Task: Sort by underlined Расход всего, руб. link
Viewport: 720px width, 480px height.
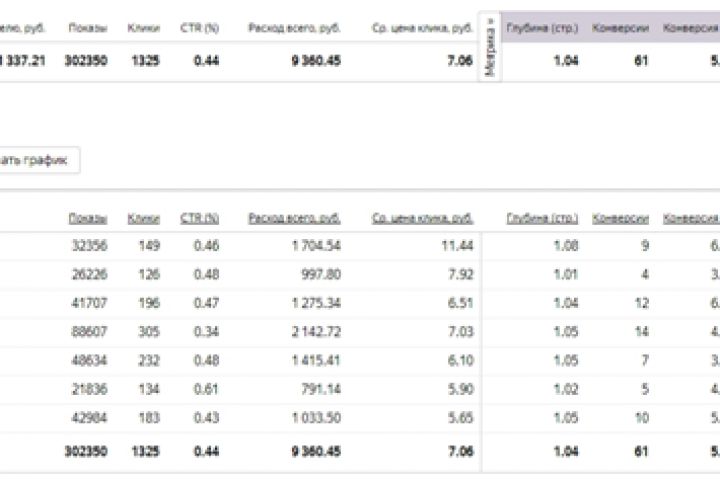Action: [x=294, y=218]
